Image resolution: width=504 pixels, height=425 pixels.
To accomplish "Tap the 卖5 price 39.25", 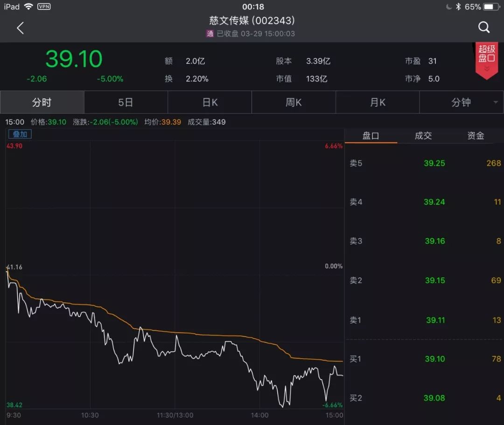I will [x=434, y=163].
